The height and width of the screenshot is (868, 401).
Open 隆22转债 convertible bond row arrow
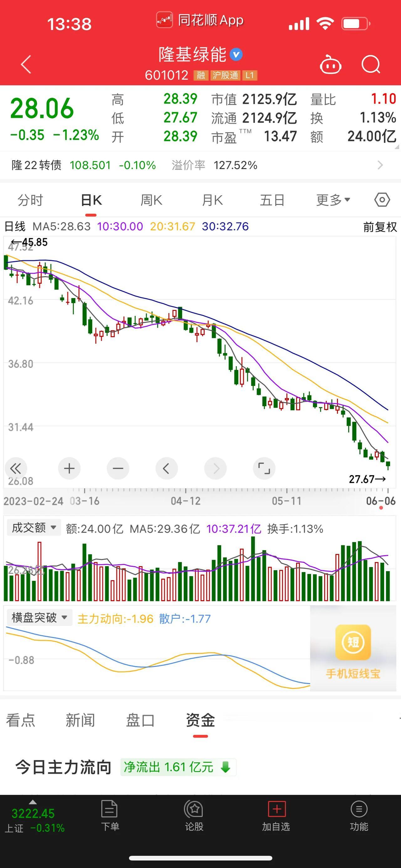click(380, 165)
